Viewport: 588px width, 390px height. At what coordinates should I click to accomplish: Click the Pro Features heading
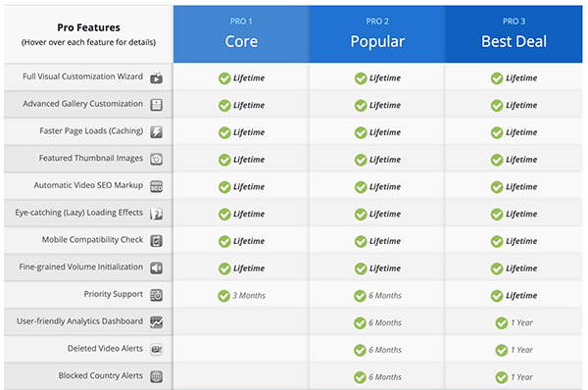89,27
